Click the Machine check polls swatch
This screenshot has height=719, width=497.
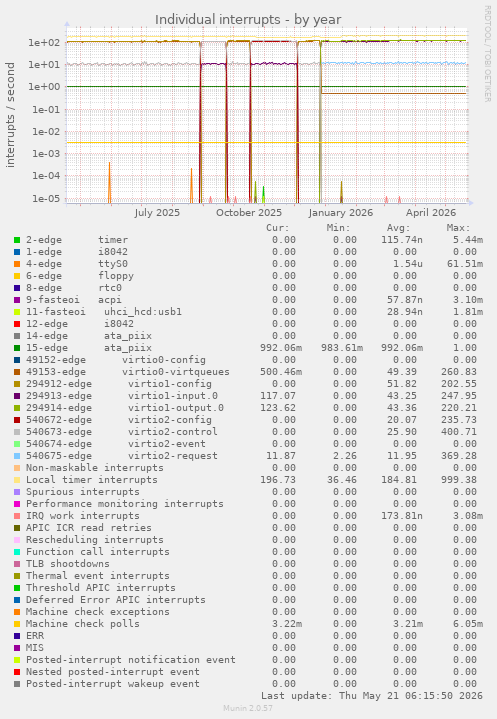click(17, 624)
